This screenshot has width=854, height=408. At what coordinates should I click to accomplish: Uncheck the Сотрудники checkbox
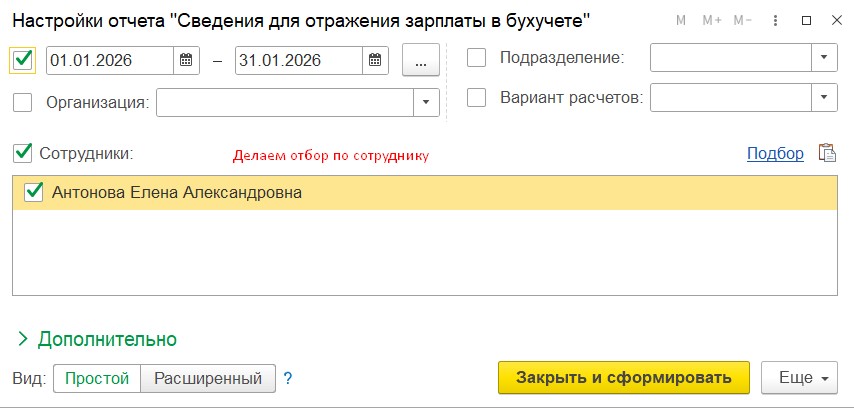pyautogui.click(x=23, y=153)
